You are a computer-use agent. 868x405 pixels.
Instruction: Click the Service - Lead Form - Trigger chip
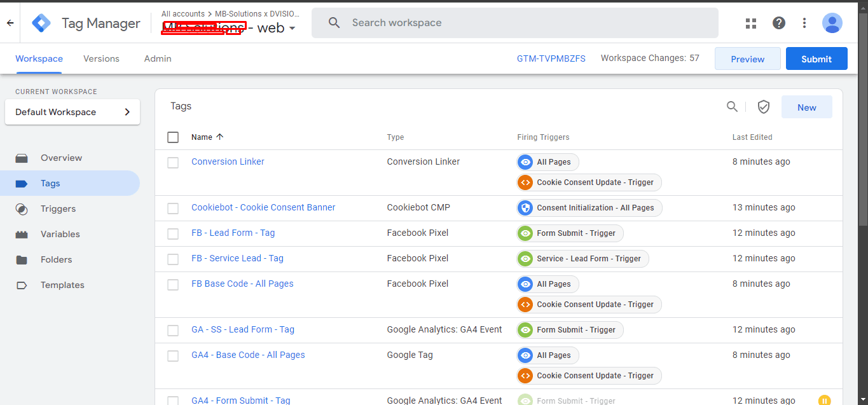[583, 259]
